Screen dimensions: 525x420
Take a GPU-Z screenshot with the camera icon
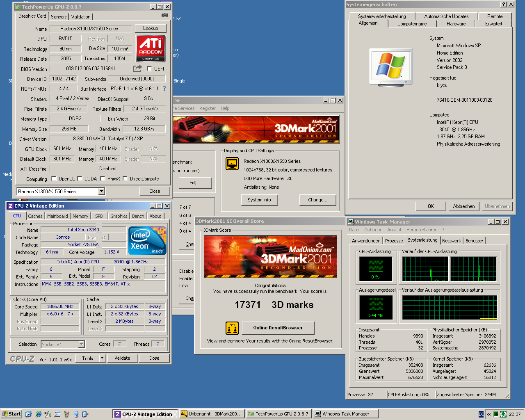[x=164, y=15]
